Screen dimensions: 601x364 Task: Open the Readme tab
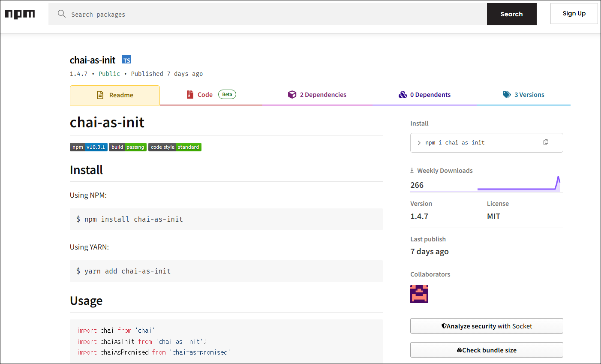point(115,95)
